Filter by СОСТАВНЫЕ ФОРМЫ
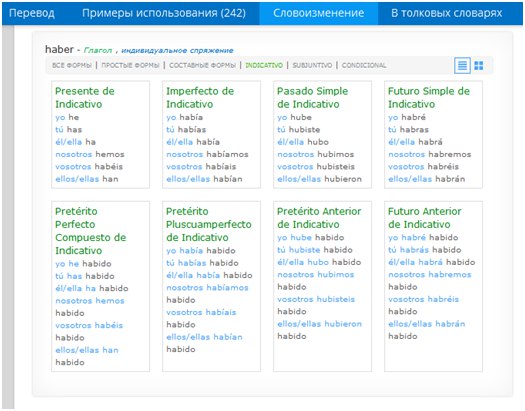Image resolution: width=525 pixels, height=411 pixels. pos(202,65)
